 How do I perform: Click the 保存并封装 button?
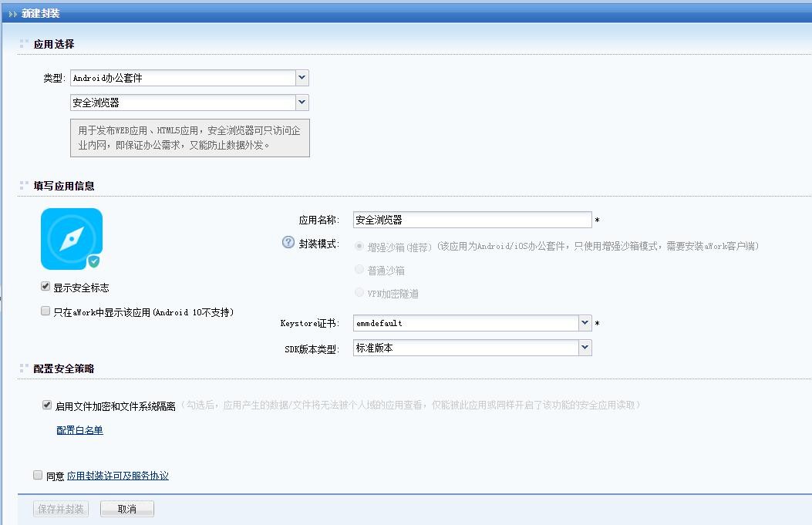[62, 509]
